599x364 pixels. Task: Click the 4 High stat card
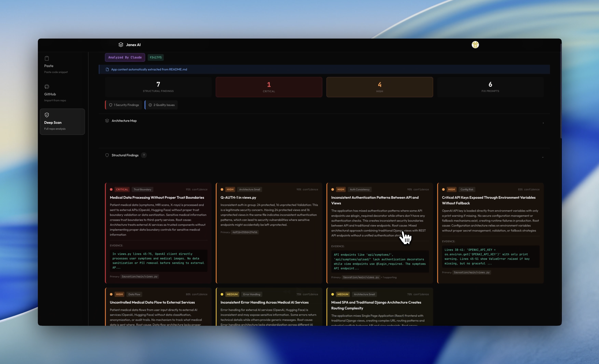(379, 87)
